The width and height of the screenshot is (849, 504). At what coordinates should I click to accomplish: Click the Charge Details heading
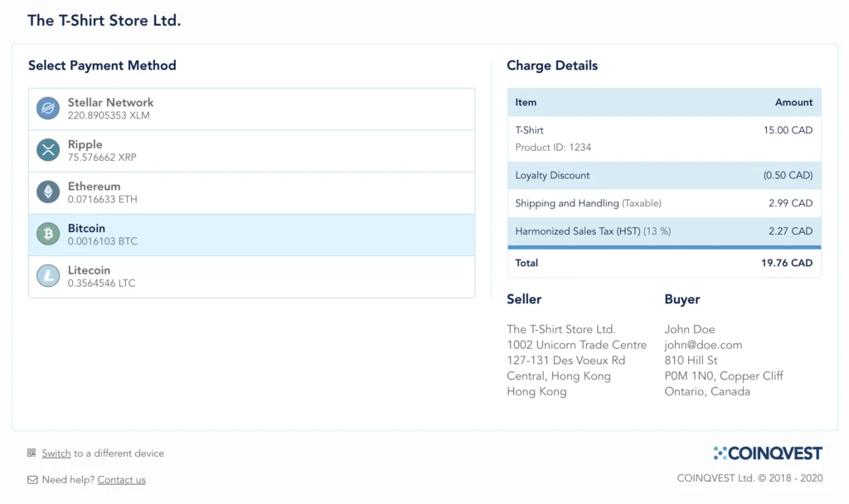pos(552,65)
